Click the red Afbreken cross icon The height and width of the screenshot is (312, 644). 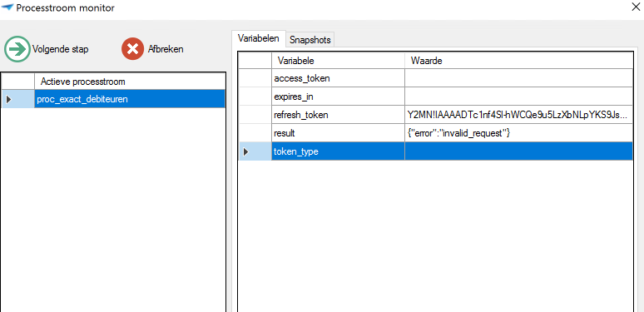132,49
